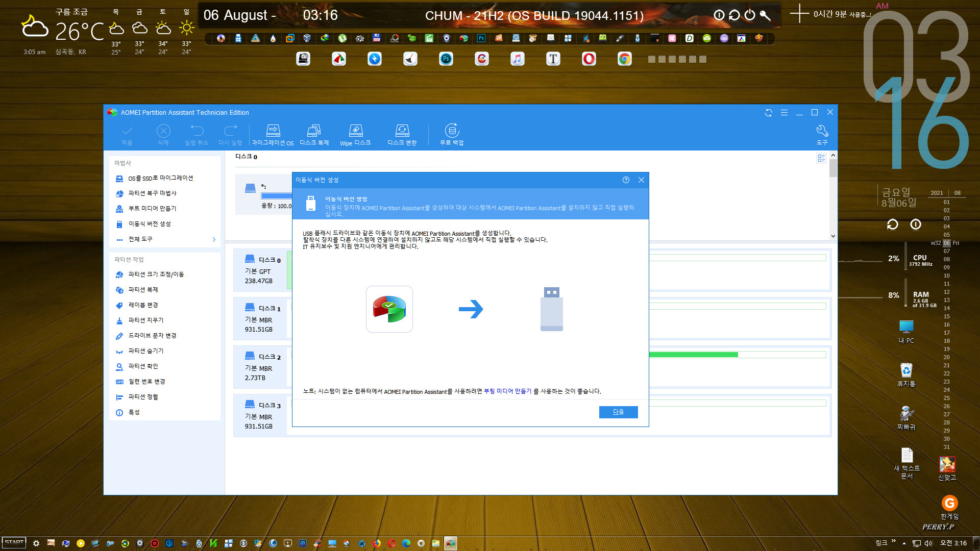Click the 마이그레이션 OS toolbar icon
The image size is (980, 551).
pos(273,135)
